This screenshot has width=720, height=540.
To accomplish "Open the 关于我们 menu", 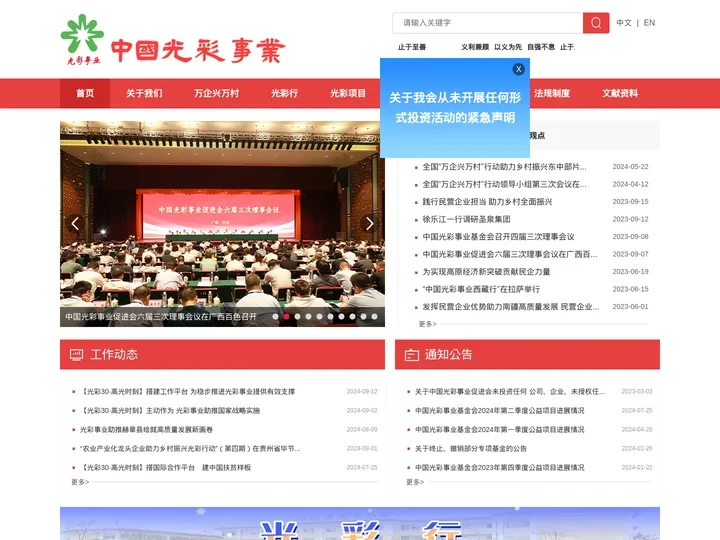I will click(x=144, y=93).
